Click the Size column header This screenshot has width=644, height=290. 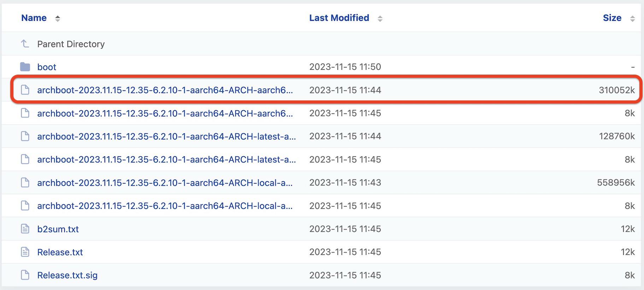coord(612,18)
